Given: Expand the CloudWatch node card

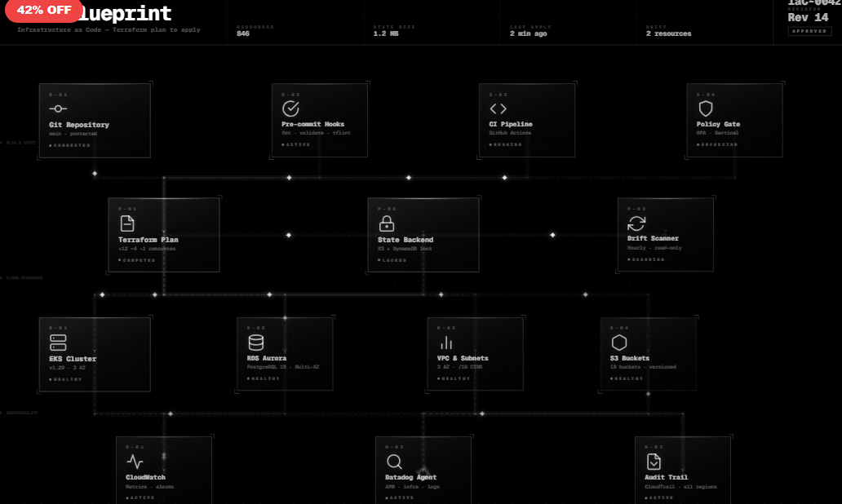Looking at the screenshot, I should [x=165, y=471].
